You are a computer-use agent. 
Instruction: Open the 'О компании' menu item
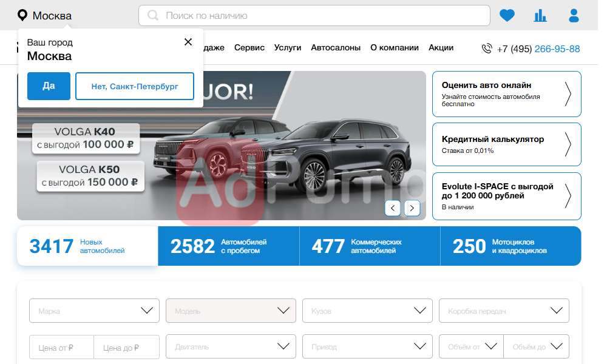395,47
